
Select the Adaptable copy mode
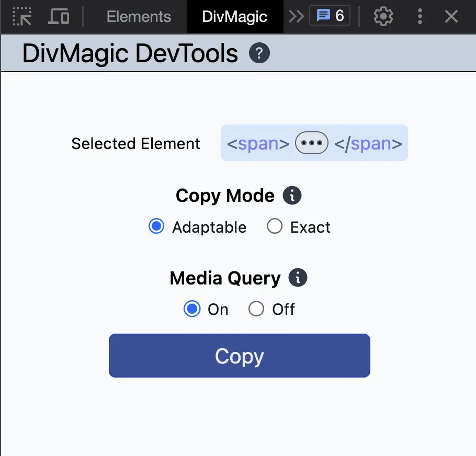156,226
